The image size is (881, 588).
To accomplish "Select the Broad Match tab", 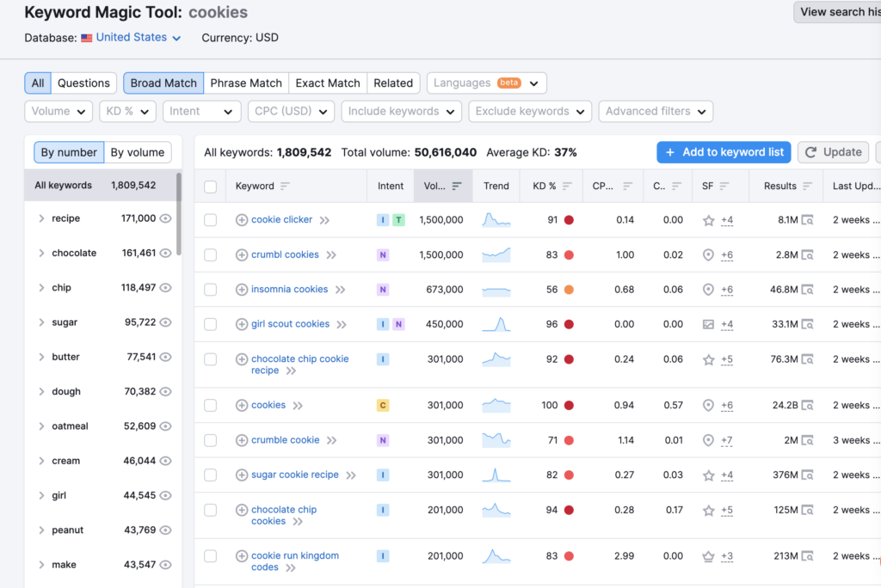I will click(163, 83).
